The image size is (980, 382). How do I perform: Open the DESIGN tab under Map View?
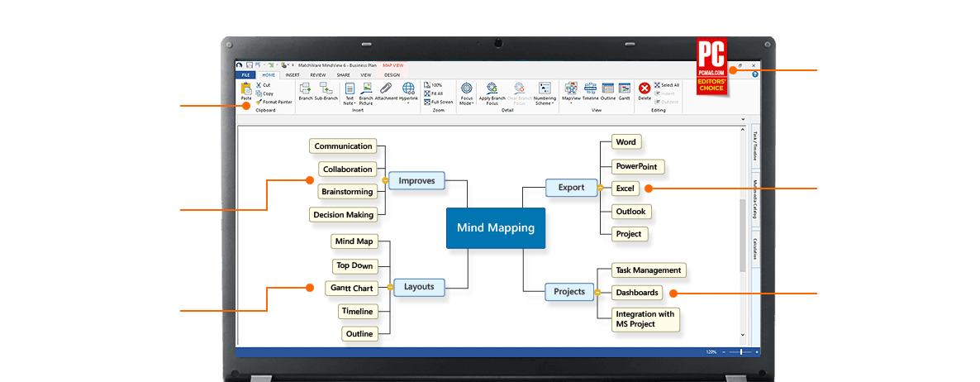[x=392, y=75]
